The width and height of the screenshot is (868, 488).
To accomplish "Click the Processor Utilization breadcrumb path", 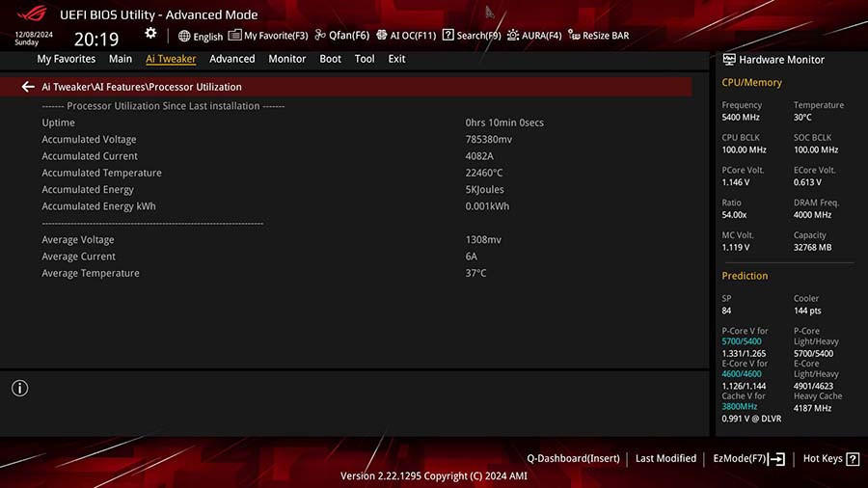I will 142,87.
